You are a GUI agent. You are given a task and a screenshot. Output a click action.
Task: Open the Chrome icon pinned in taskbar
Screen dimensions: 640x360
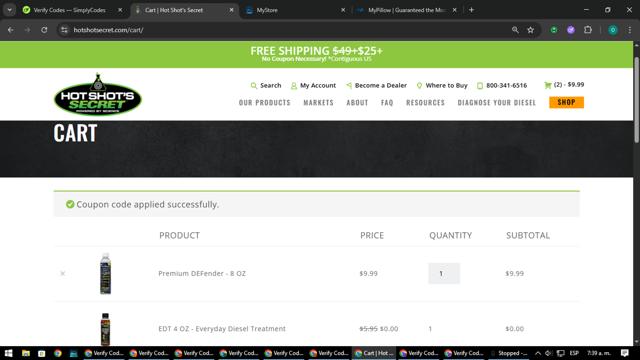click(58, 353)
